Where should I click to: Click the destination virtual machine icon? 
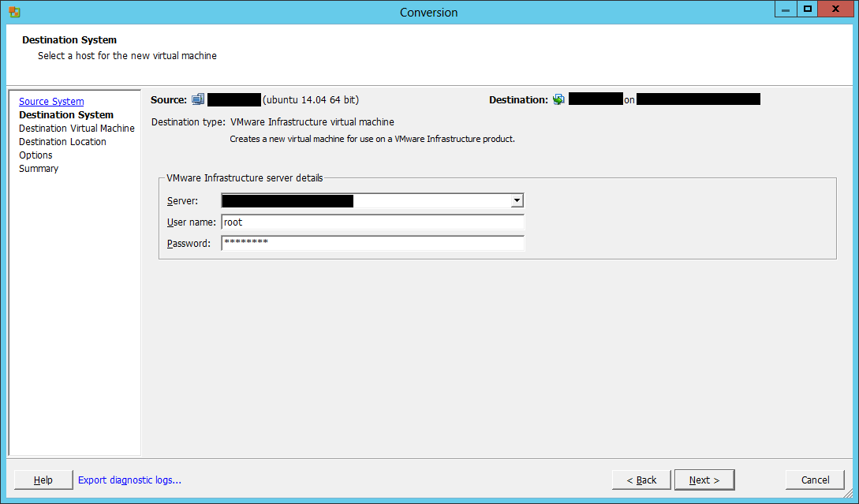(558, 99)
